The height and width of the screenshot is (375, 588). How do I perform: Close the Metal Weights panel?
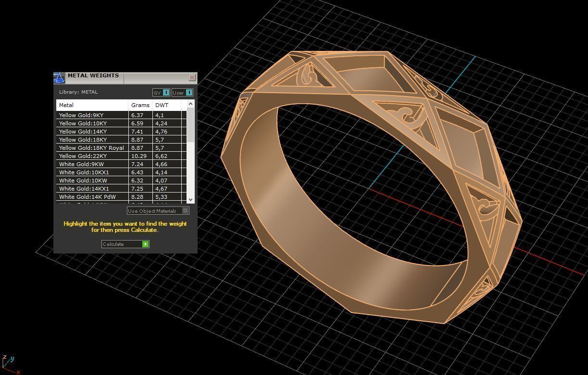point(192,77)
